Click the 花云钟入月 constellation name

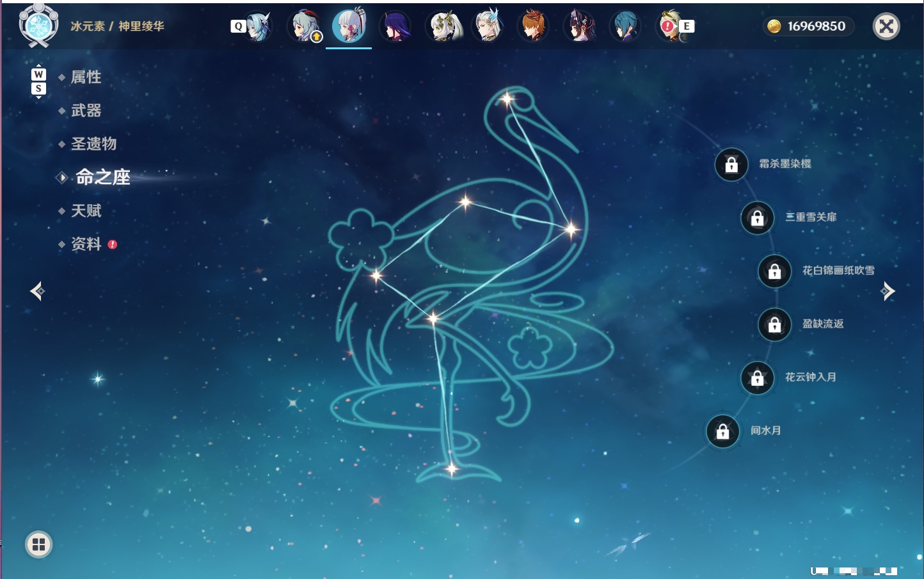click(811, 377)
